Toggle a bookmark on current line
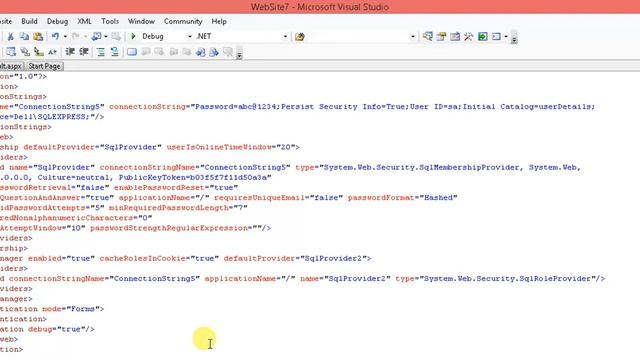The height and width of the screenshot is (360, 640). (132, 52)
